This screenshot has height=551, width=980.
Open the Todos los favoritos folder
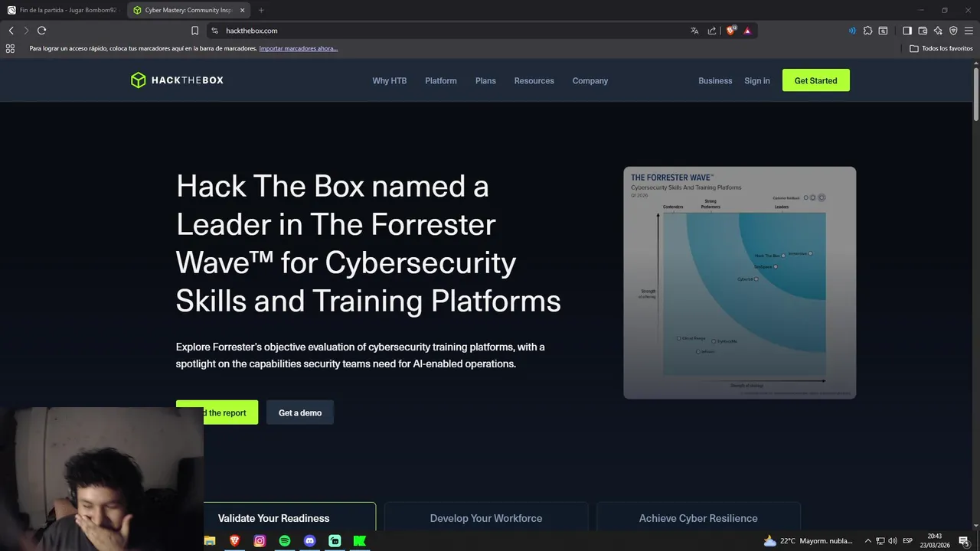click(942, 48)
